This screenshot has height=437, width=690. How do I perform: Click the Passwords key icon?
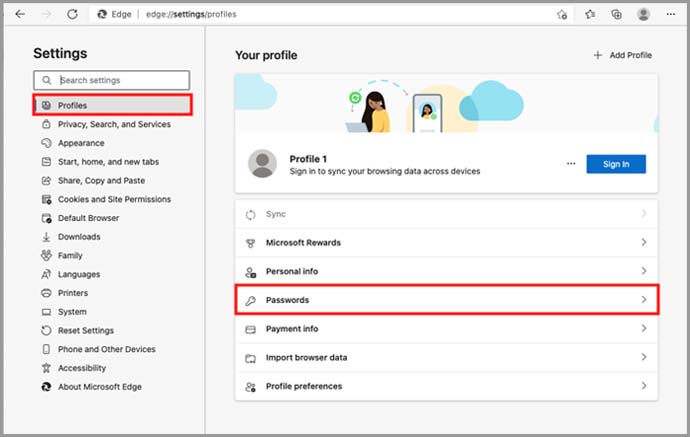(250, 301)
